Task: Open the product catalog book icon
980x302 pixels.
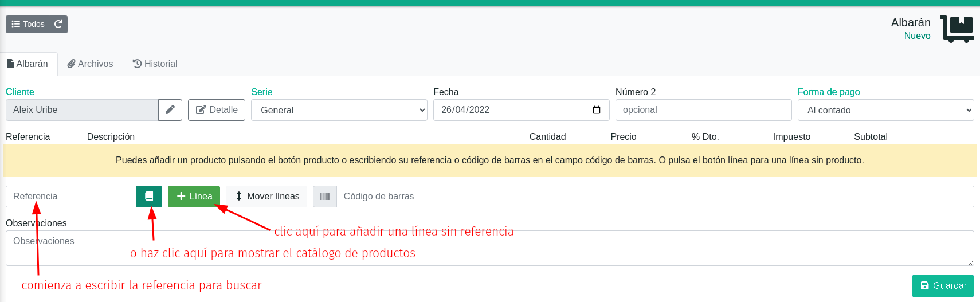Action: tap(149, 197)
